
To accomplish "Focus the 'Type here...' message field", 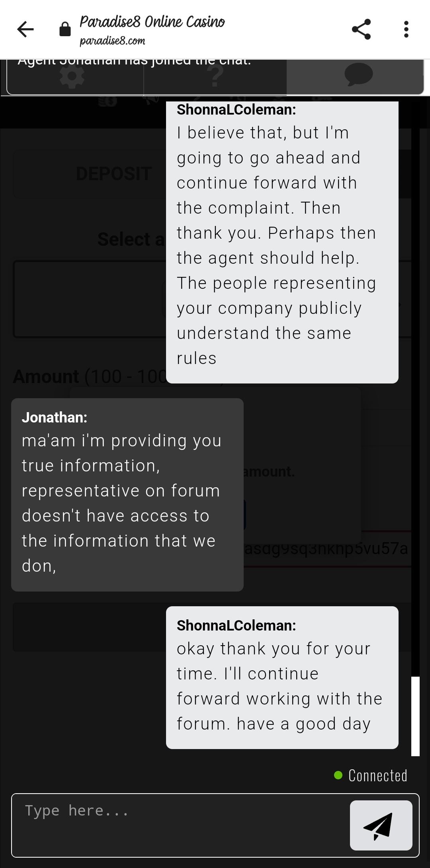I will pos(179,824).
